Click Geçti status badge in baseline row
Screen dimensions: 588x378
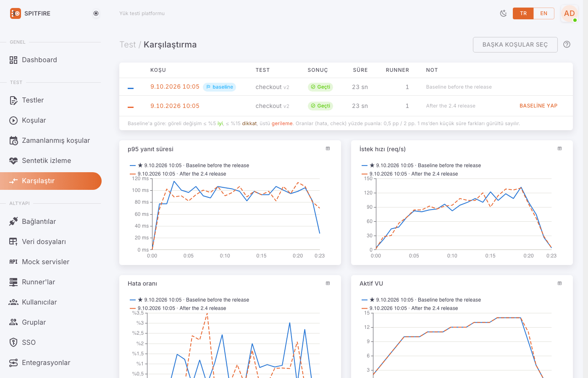coord(320,87)
